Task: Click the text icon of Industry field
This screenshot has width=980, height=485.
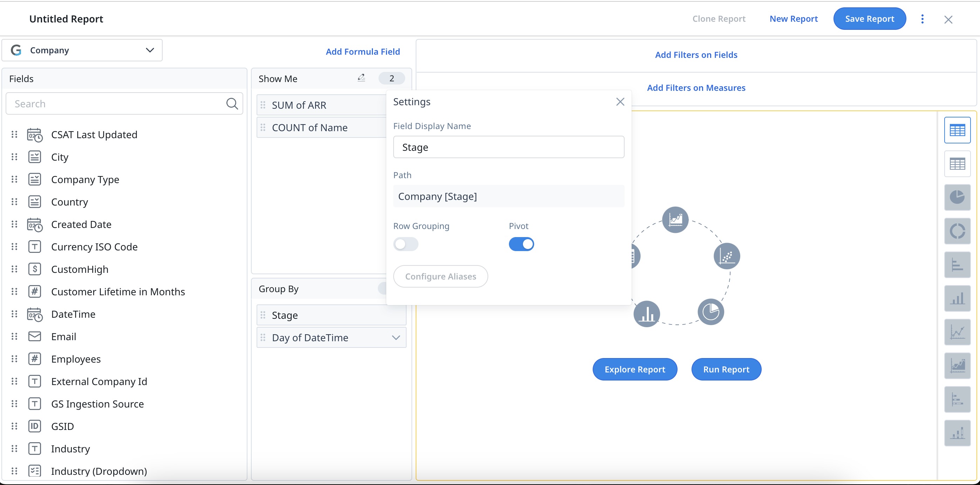Action: coord(35,449)
